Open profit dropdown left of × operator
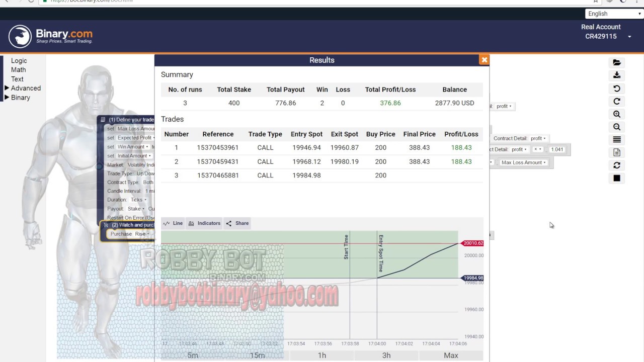Image resolution: width=644 pixels, height=362 pixels. coord(519,149)
